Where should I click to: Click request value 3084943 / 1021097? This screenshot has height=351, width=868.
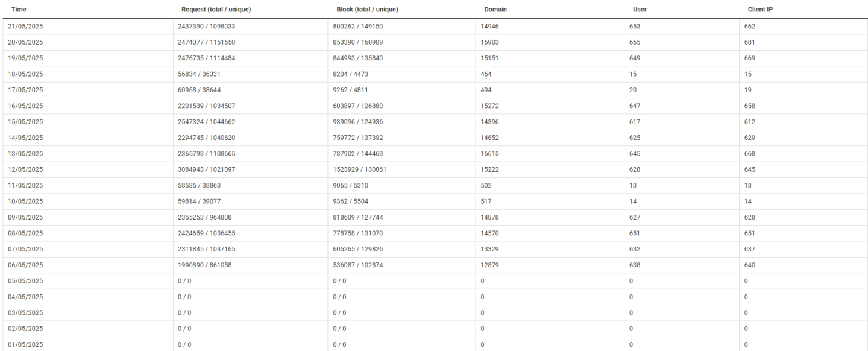pyautogui.click(x=206, y=169)
